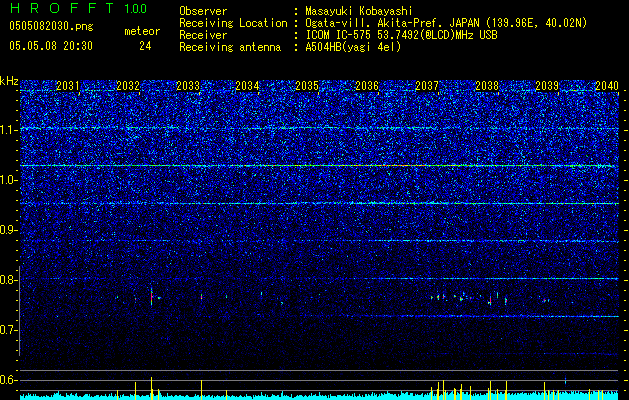Click the 2034 time marker

[248, 85]
